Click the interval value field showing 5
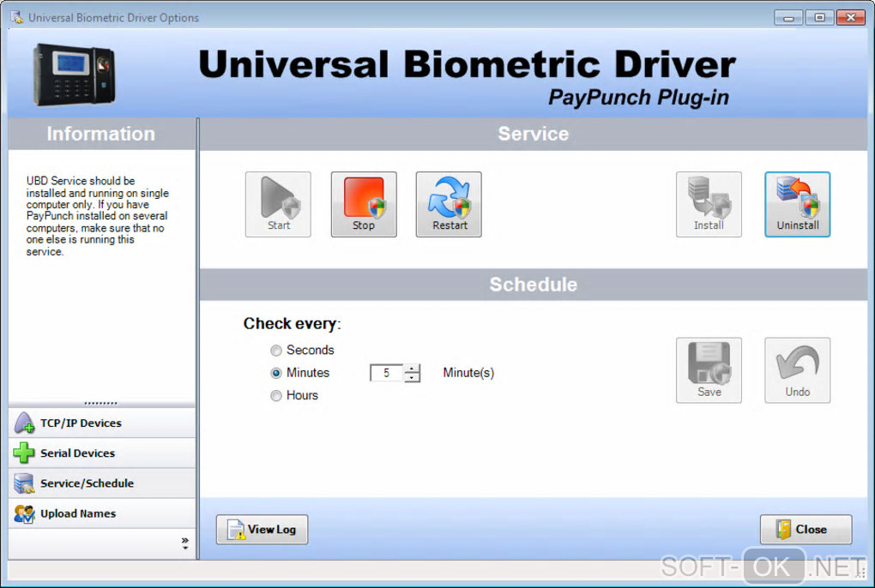This screenshot has height=588, width=875. 387,373
